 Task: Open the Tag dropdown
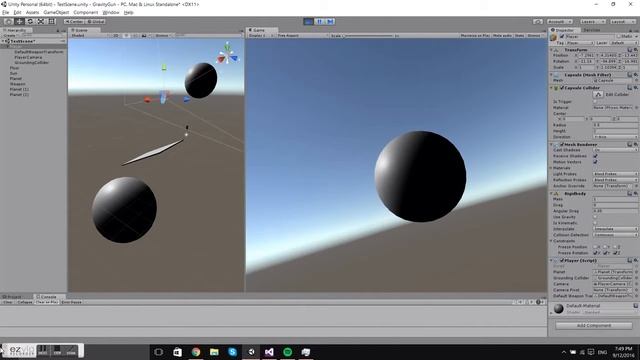[580, 43]
